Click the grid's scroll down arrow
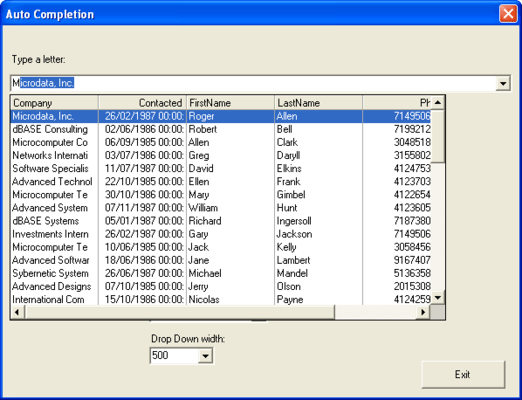The width and height of the screenshot is (522, 400). pos(438,298)
